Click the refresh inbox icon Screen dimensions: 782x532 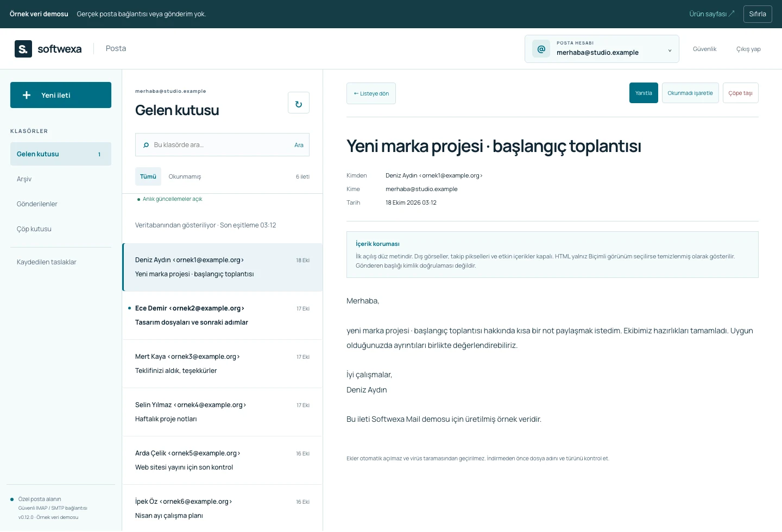299,103
